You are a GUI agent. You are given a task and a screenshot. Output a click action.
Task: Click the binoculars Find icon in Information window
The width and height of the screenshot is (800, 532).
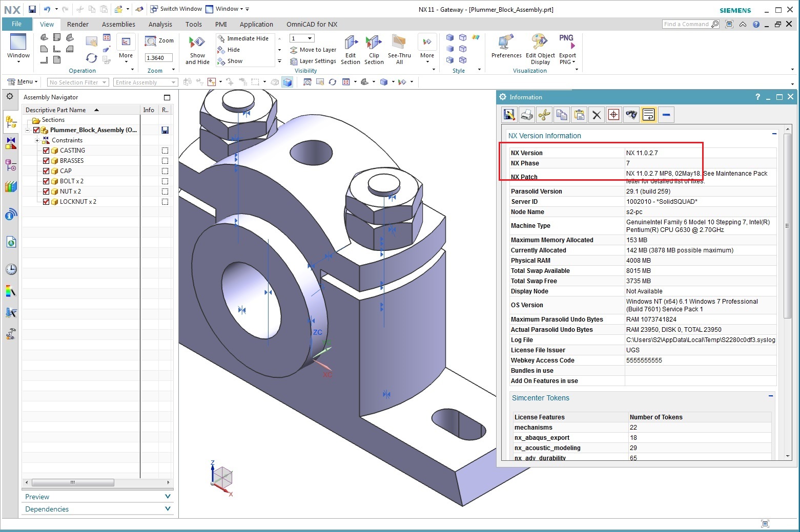coord(631,115)
